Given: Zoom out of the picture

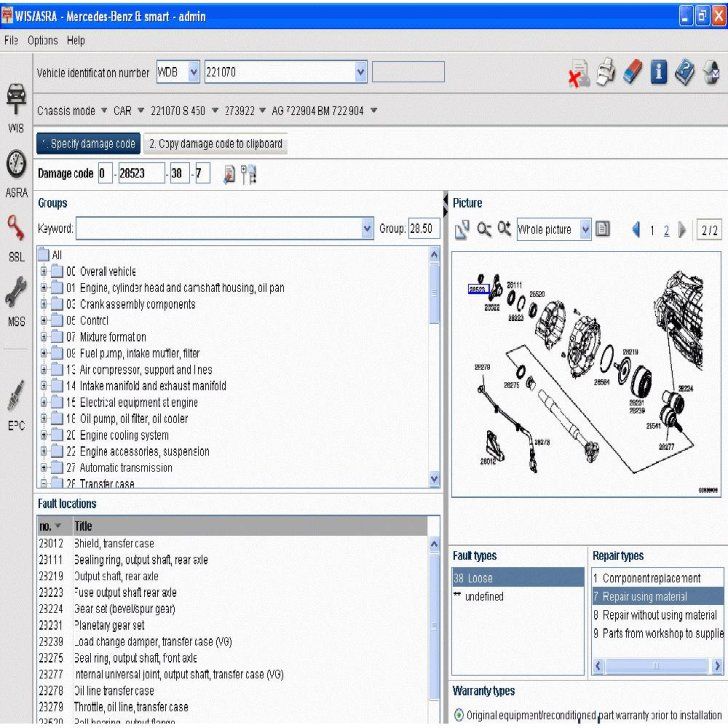Looking at the screenshot, I should (x=484, y=229).
